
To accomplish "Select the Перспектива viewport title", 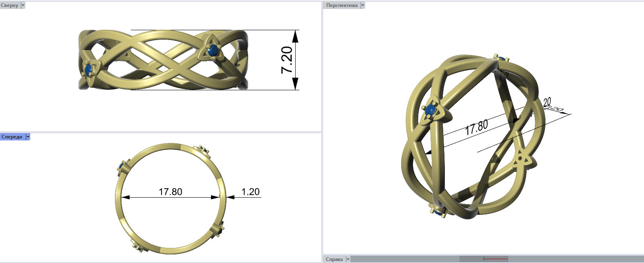I will click(x=342, y=5).
